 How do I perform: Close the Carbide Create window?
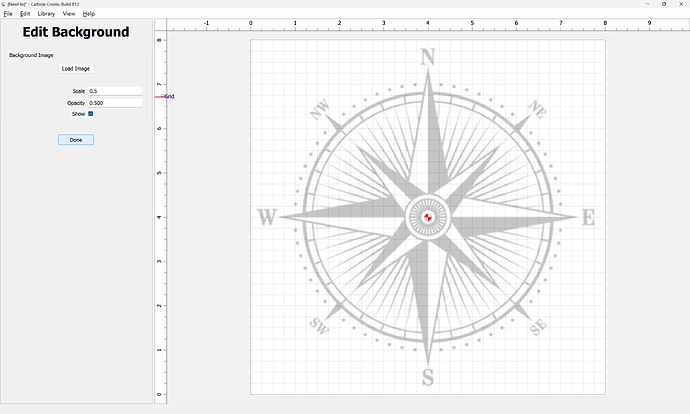click(681, 4)
